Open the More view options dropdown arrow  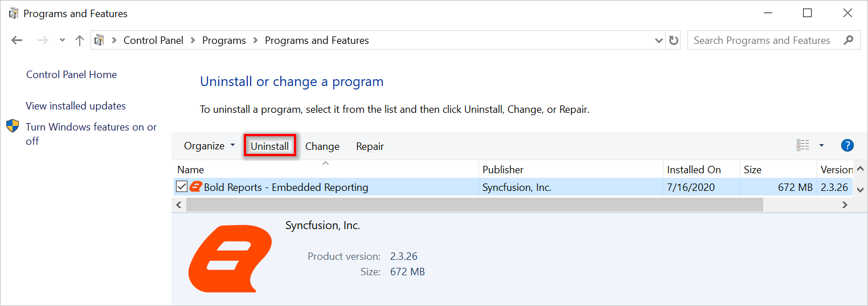click(821, 145)
